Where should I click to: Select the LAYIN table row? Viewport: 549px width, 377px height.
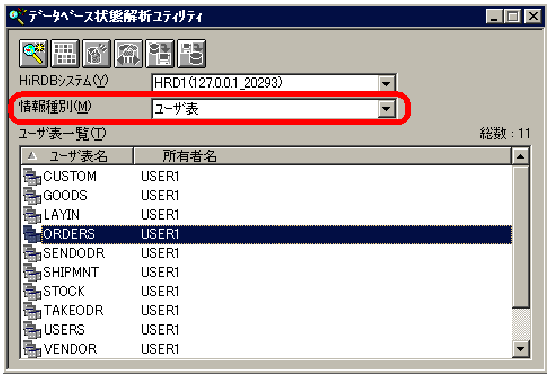(x=266, y=215)
